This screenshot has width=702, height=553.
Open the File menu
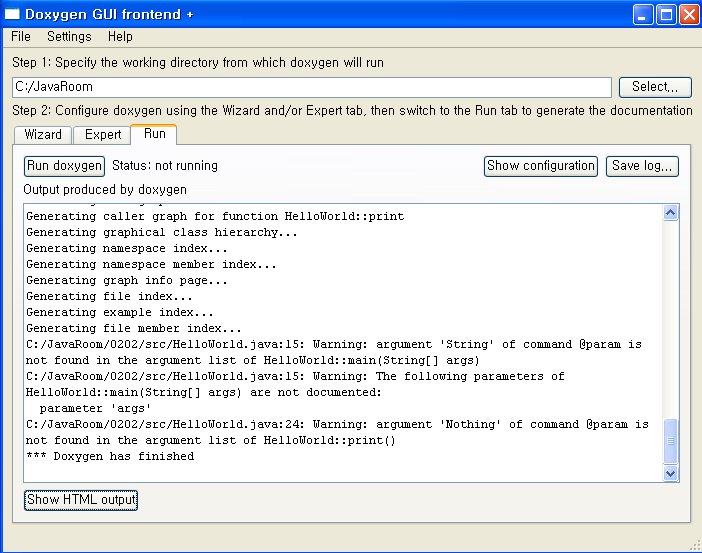point(21,36)
